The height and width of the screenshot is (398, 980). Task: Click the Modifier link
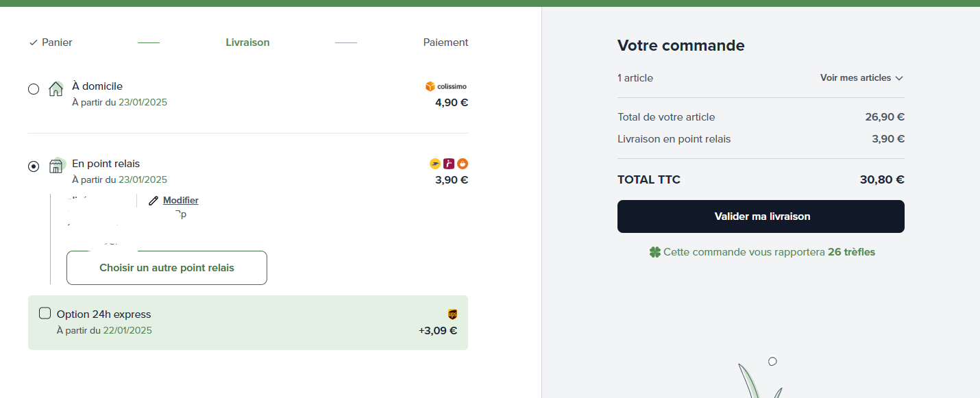click(x=181, y=201)
